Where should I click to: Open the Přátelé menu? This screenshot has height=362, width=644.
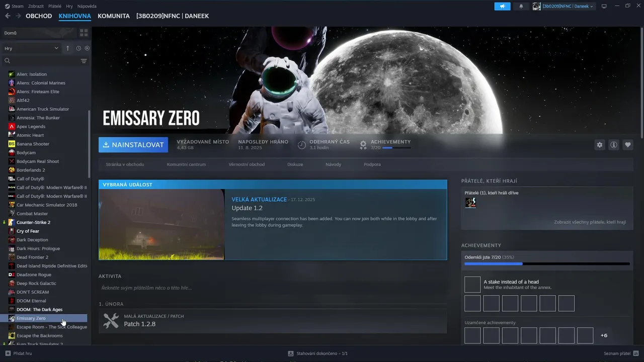tap(55, 6)
